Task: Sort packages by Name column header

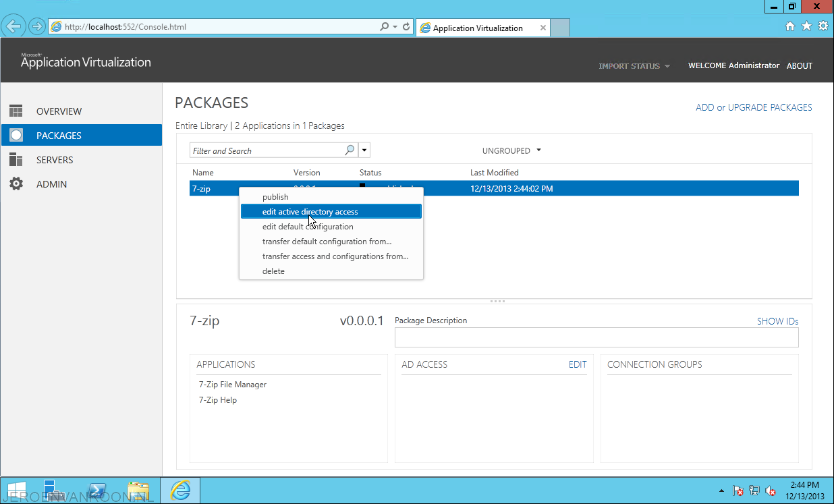Action: tap(202, 173)
